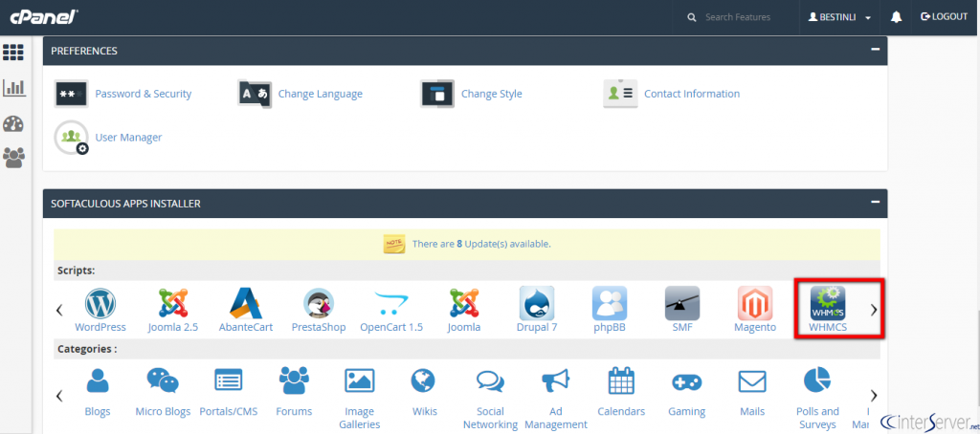Open the Password & Security icon

click(x=71, y=94)
